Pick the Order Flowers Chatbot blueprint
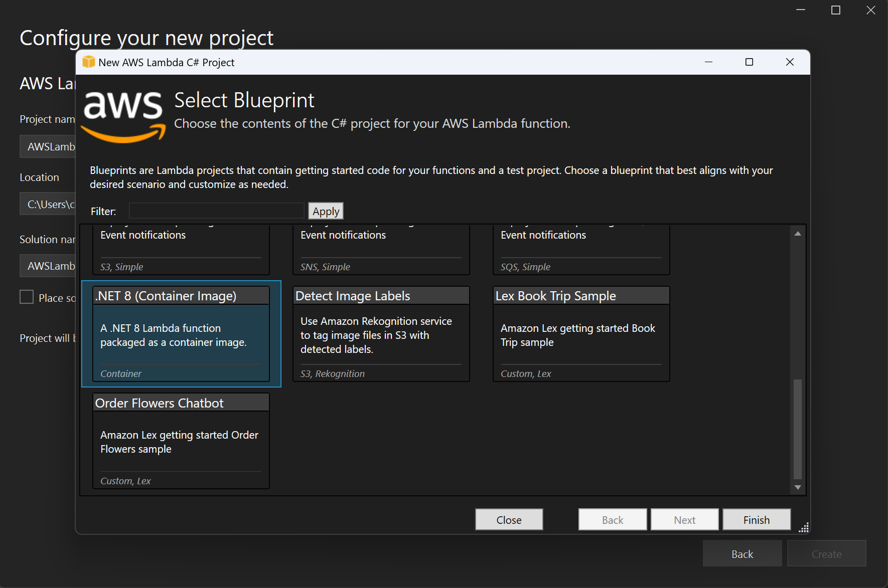 click(x=181, y=441)
